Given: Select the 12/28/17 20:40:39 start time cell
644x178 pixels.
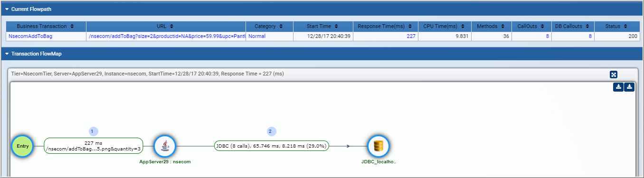Looking at the screenshot, I should (323, 36).
